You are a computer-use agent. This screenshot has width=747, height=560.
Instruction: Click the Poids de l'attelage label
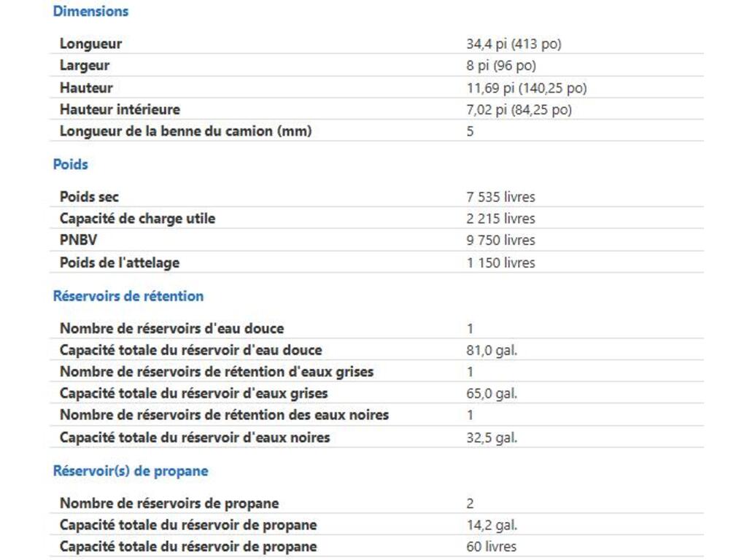click(x=119, y=262)
